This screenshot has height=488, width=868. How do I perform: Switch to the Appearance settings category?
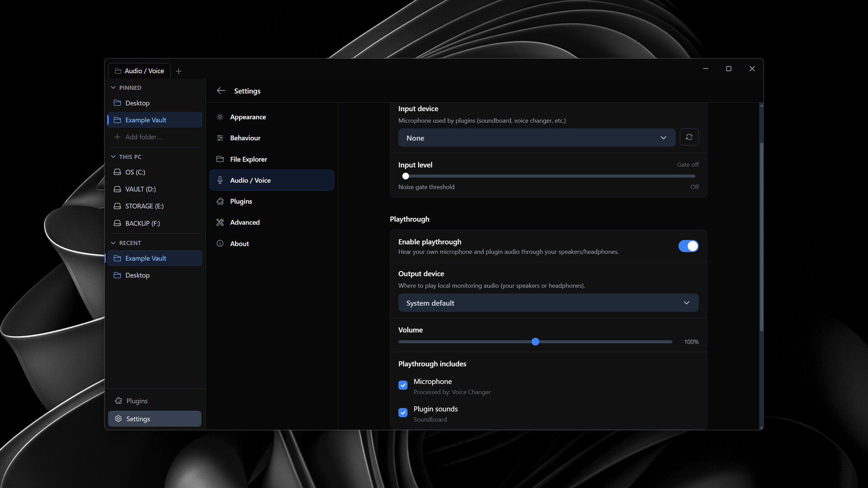coord(248,117)
